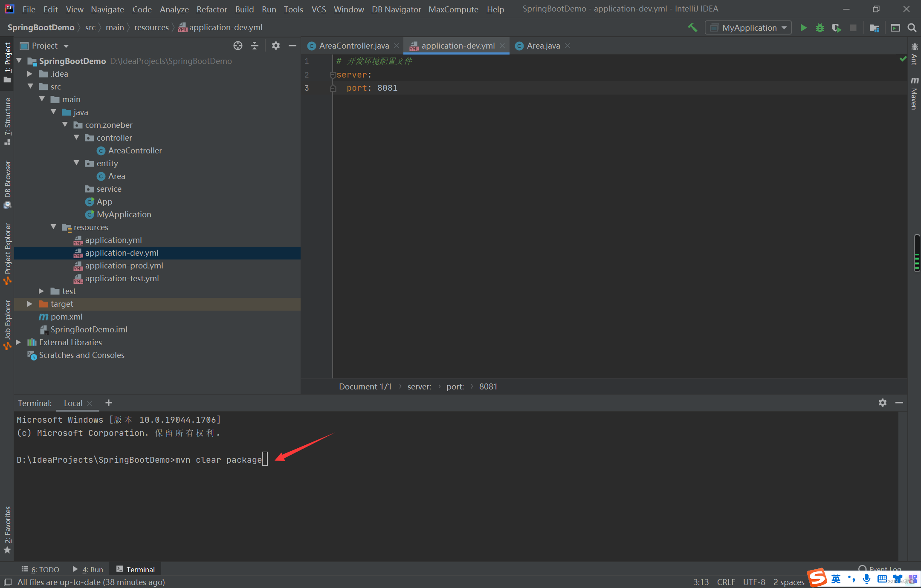The height and width of the screenshot is (588, 921).
Task: Close the Local terminal tab
Action: (90, 403)
